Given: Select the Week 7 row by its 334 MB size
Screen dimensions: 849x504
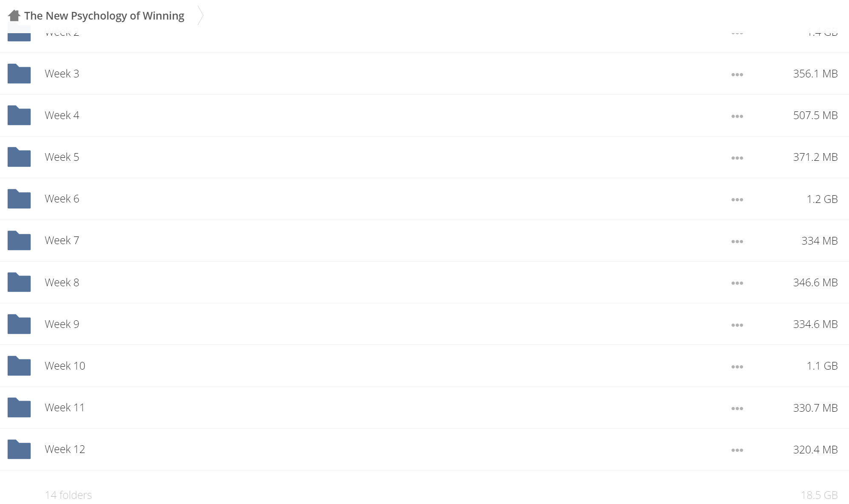Looking at the screenshot, I should 820,241.
